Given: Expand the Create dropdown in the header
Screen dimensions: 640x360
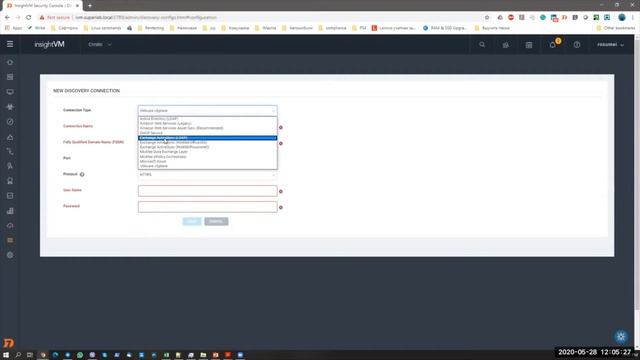Looking at the screenshot, I should [x=100, y=44].
